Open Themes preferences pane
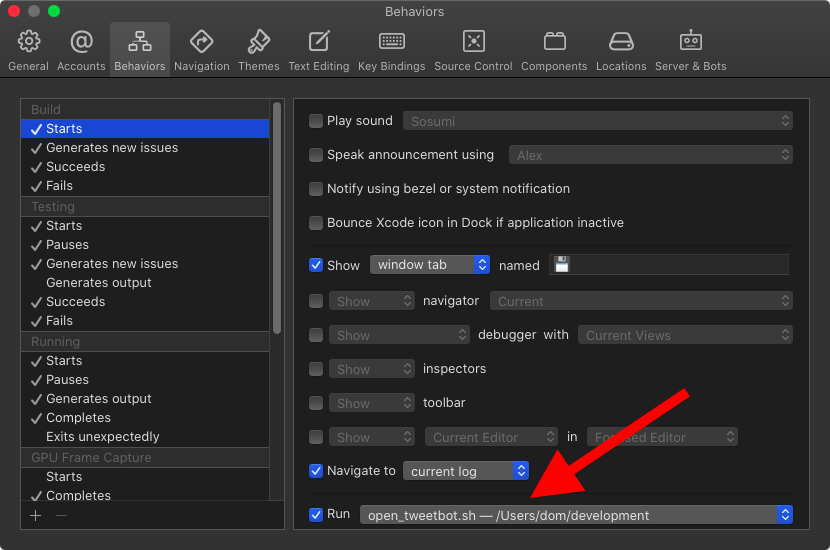Viewport: 830px width, 550px height. [x=258, y=50]
